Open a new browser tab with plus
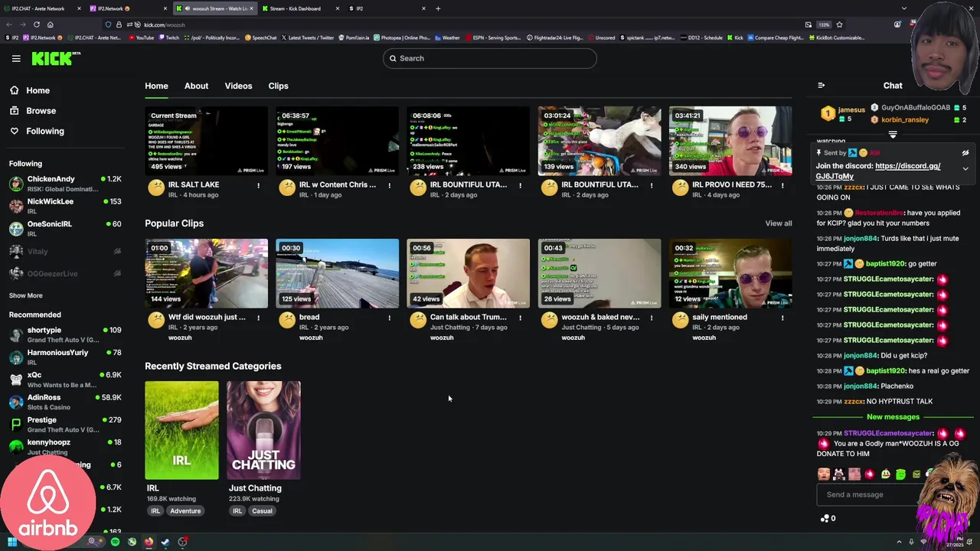 pyautogui.click(x=438, y=8)
